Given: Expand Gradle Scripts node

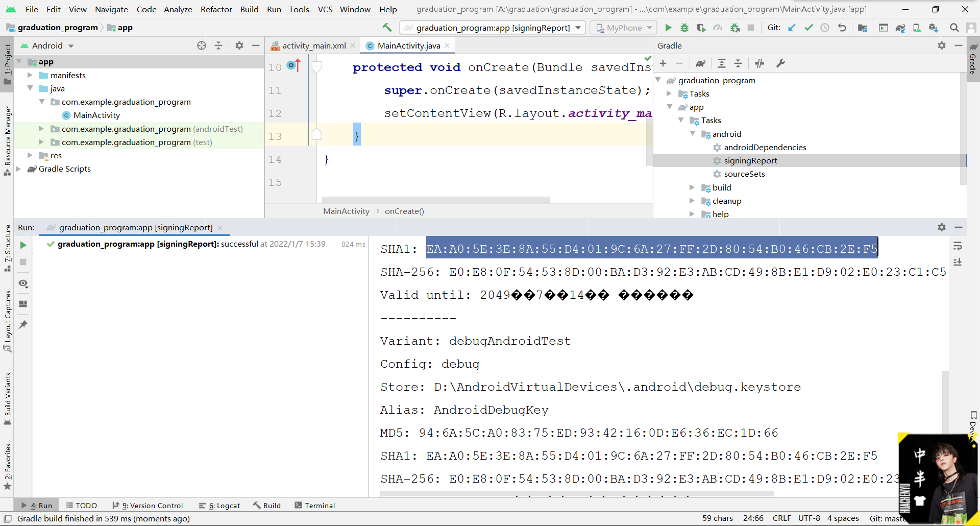Looking at the screenshot, I should click(x=18, y=169).
